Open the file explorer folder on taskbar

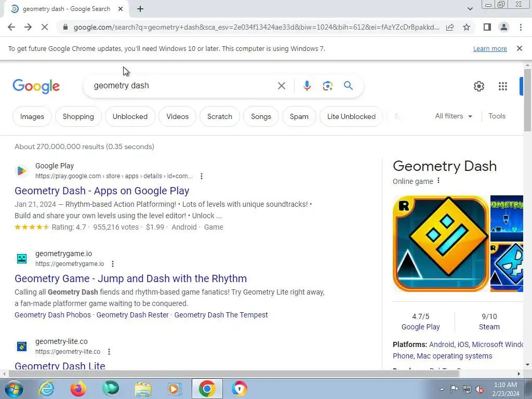click(143, 389)
